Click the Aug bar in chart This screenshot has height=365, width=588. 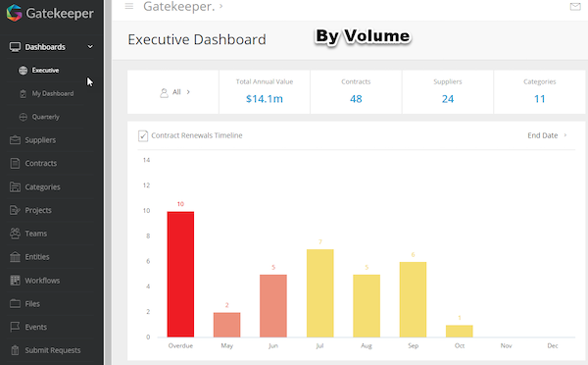[x=367, y=306]
